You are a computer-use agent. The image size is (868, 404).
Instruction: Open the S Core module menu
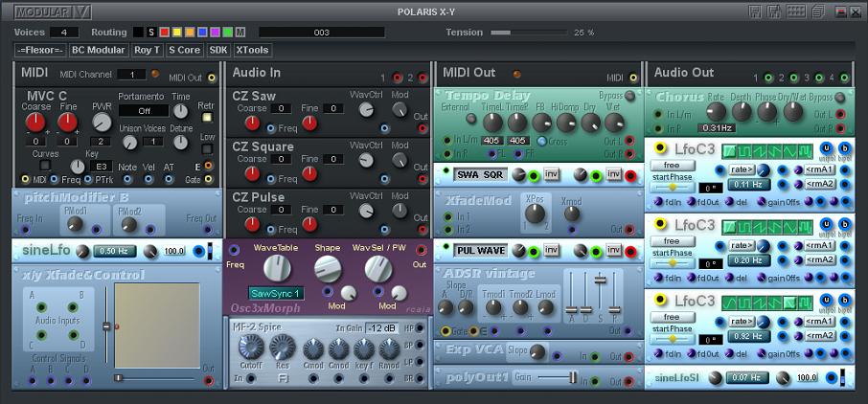tap(184, 50)
